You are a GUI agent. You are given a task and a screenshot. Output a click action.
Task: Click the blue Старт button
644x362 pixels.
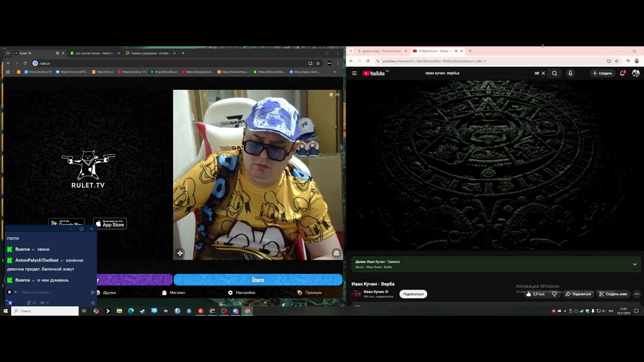tap(258, 280)
